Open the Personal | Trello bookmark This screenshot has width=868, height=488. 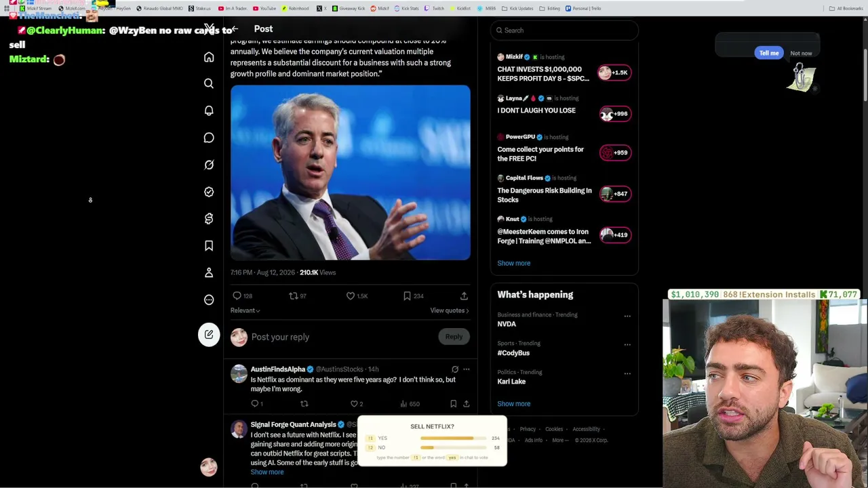583,8
